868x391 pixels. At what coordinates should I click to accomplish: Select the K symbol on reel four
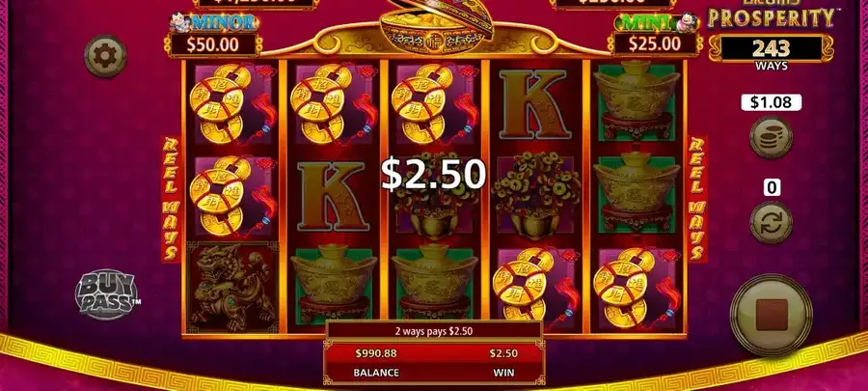coord(534,104)
